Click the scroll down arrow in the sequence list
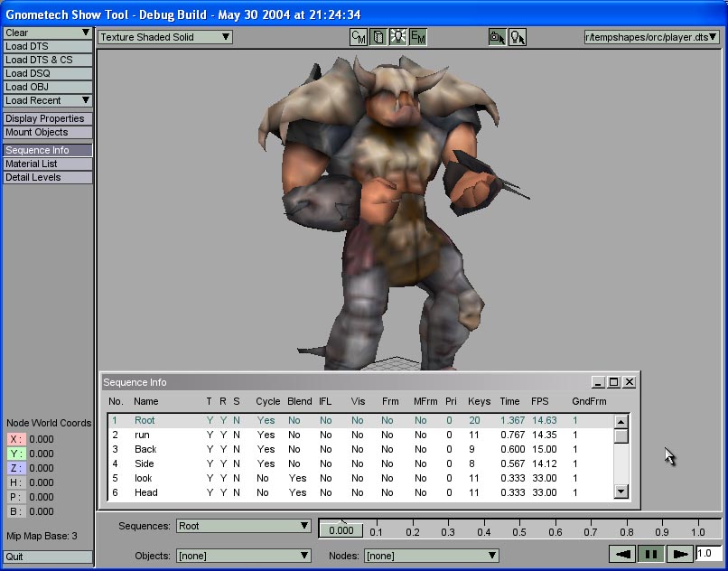This screenshot has height=571, width=728. (621, 491)
